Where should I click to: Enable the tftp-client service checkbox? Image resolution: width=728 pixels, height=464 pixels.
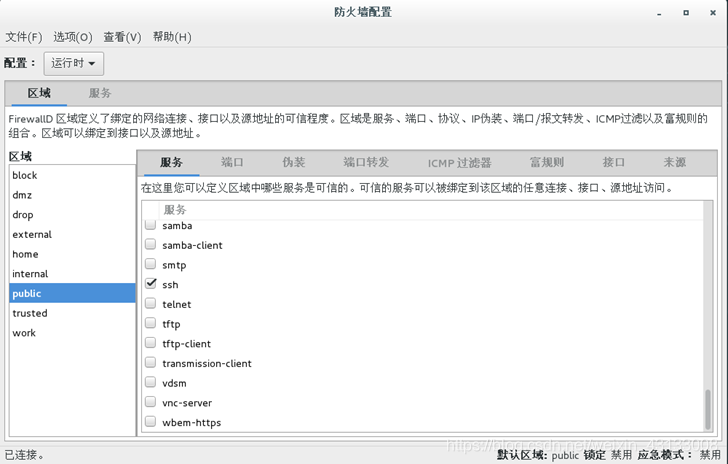150,343
